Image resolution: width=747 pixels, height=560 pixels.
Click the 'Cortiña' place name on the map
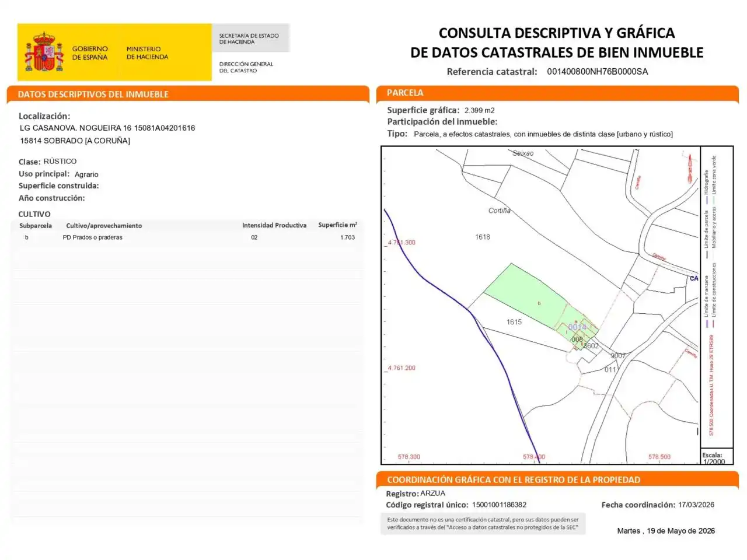coord(500,211)
